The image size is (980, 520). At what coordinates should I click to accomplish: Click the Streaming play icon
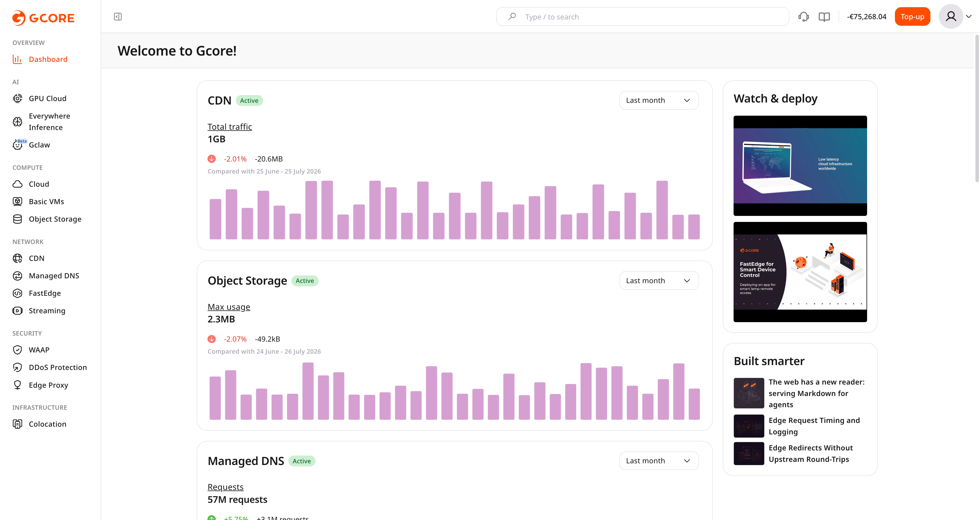[x=17, y=311]
